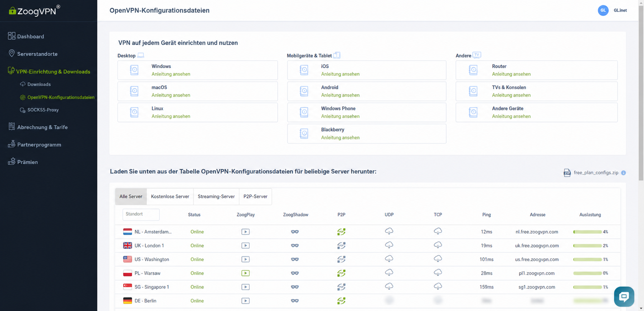The image size is (644, 311).
Task: Switch to the Kostenlose Server tab
Action: point(170,197)
